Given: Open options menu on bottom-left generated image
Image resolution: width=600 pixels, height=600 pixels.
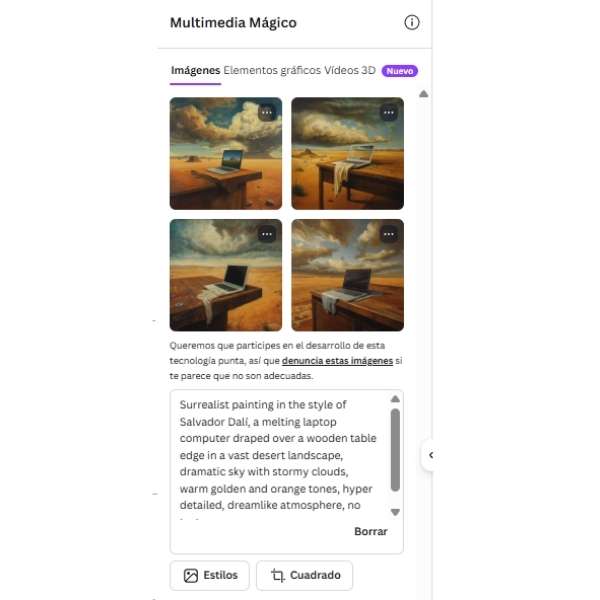Looking at the screenshot, I should pyautogui.click(x=267, y=234).
